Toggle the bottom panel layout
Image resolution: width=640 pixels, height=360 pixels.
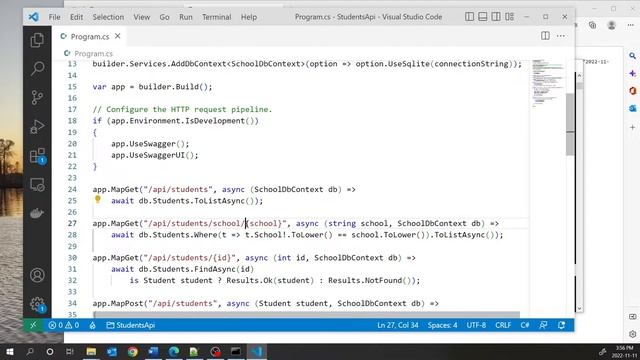click(x=482, y=17)
